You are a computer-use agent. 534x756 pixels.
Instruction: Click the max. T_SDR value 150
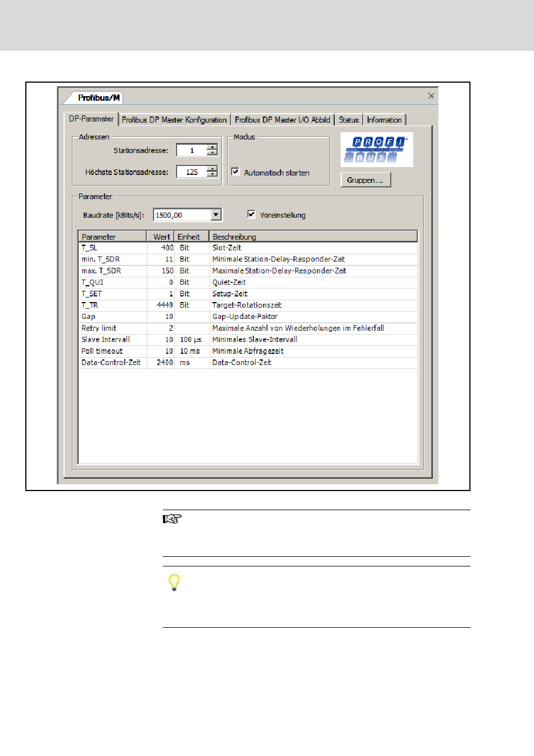[160, 271]
